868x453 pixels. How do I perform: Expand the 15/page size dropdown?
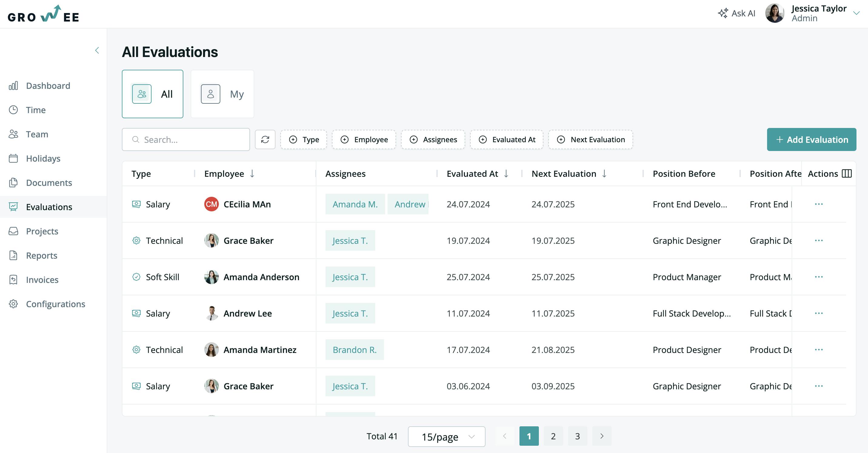(x=446, y=437)
